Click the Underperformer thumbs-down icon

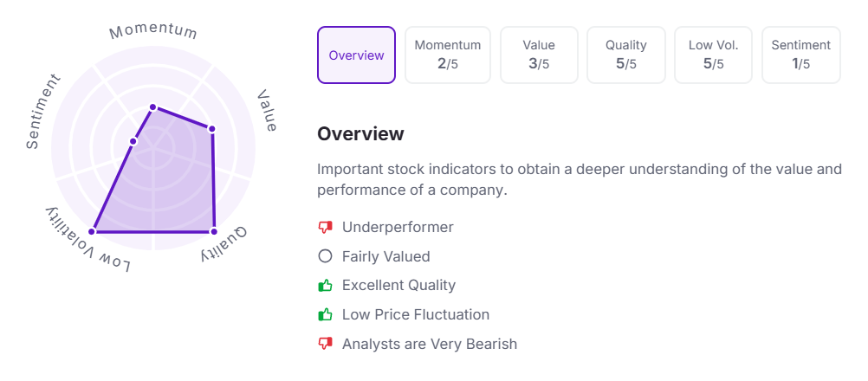(x=326, y=228)
